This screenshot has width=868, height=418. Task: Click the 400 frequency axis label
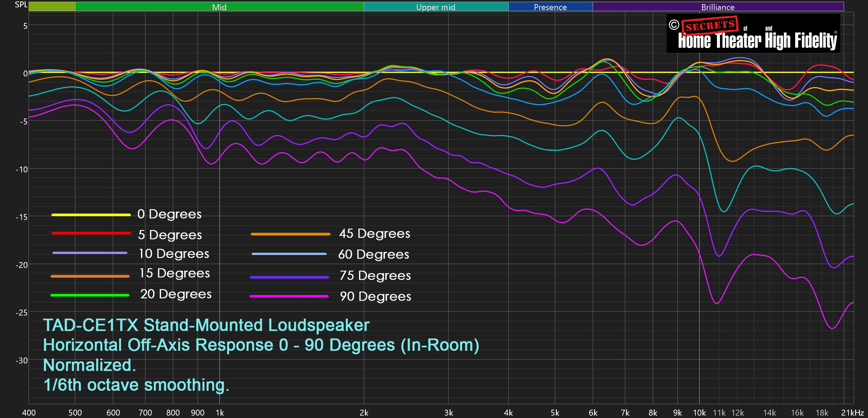pyautogui.click(x=29, y=413)
